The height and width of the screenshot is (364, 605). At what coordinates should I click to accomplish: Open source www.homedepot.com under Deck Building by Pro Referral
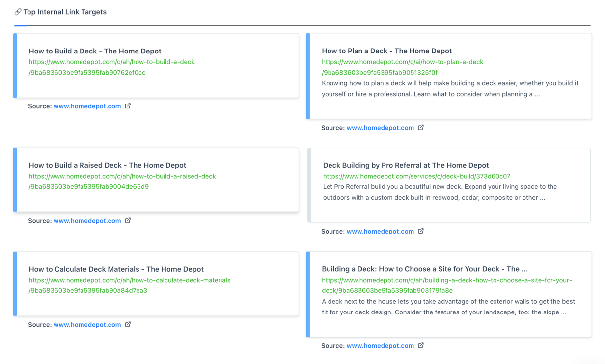coord(380,232)
